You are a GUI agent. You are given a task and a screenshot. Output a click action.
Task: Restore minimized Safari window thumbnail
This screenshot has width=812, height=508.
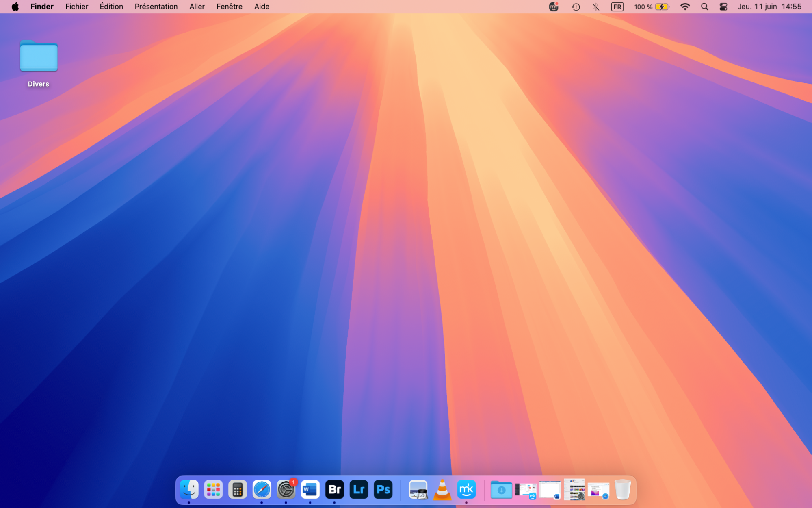[x=598, y=491]
